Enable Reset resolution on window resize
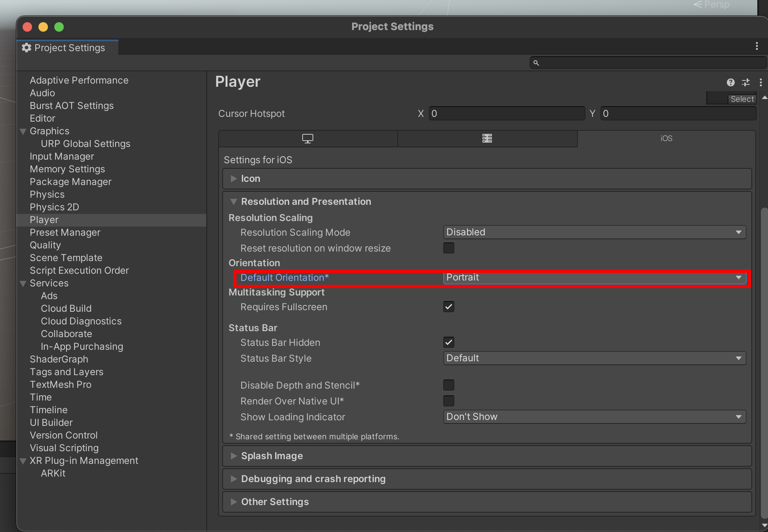Image resolution: width=768 pixels, height=532 pixels. click(448, 248)
